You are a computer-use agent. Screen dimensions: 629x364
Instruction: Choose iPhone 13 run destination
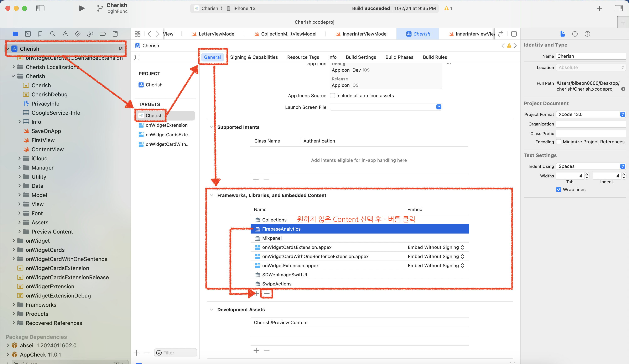(x=241, y=8)
